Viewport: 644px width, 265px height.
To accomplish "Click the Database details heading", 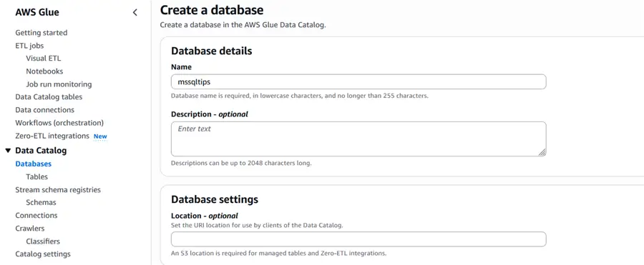I will (x=212, y=51).
